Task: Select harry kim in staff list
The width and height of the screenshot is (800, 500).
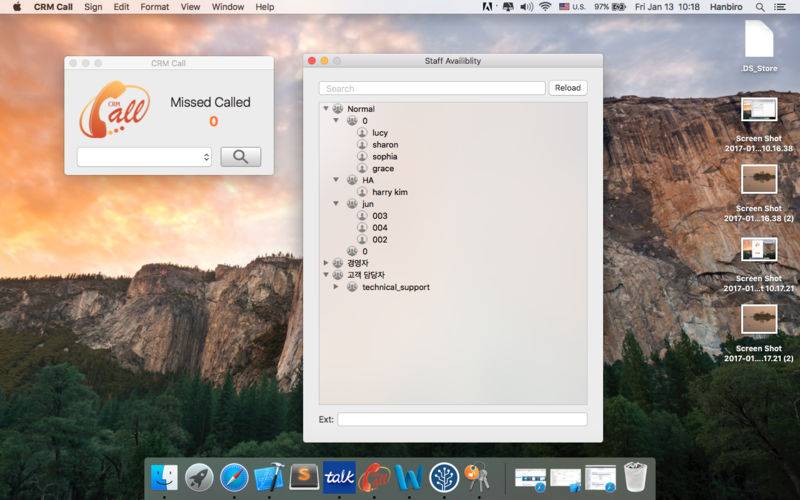Action: click(x=389, y=192)
